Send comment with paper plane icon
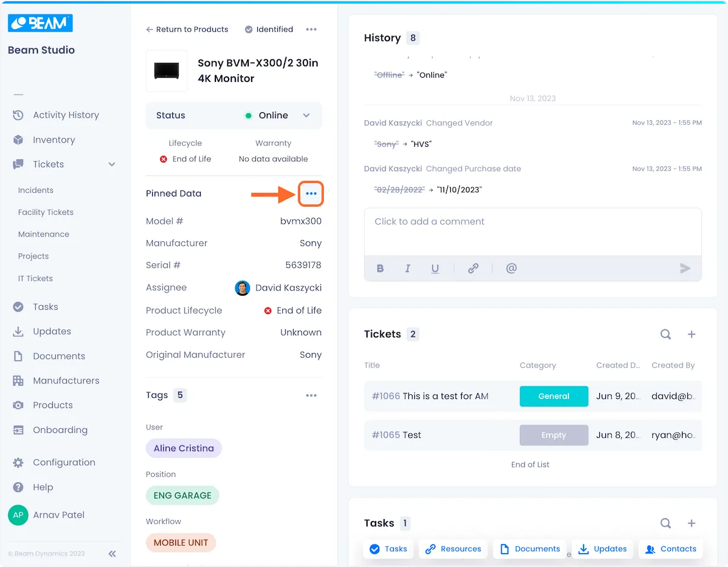728x567 pixels. (x=685, y=268)
